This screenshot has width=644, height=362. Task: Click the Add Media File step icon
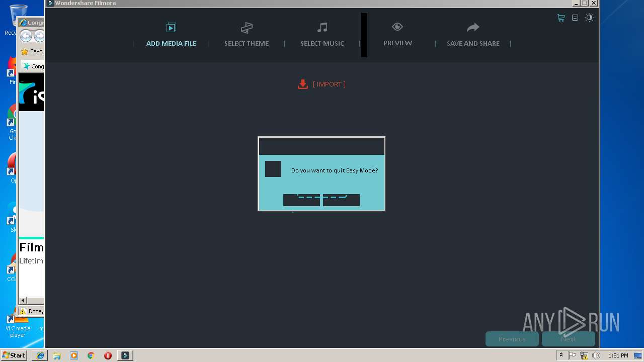pyautogui.click(x=171, y=27)
